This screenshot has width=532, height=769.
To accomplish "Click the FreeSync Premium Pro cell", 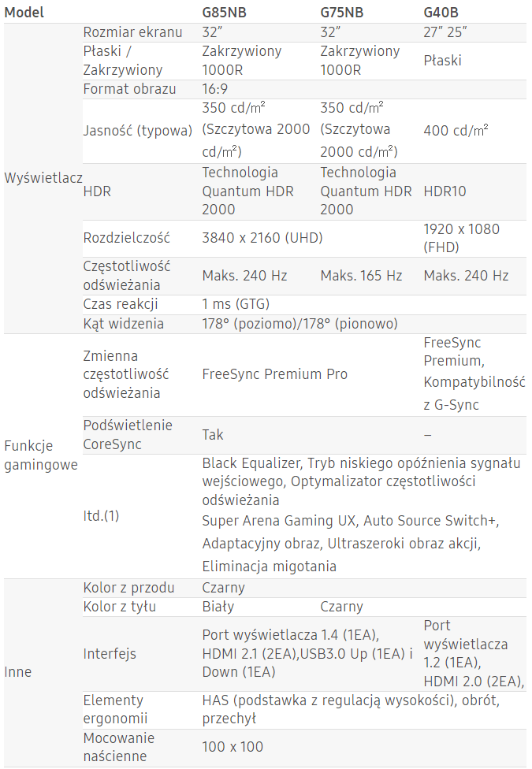I will pos(275,374).
